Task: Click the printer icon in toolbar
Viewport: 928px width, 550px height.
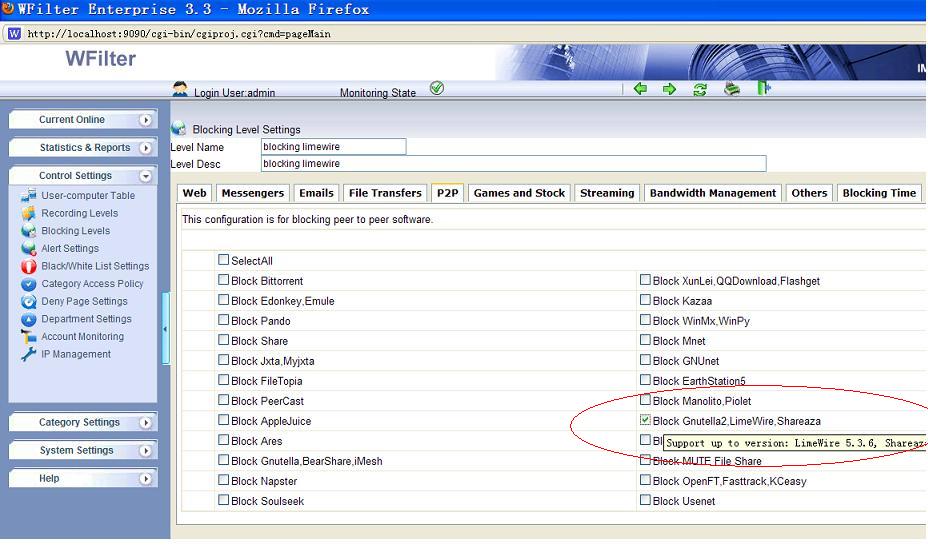Action: click(732, 89)
